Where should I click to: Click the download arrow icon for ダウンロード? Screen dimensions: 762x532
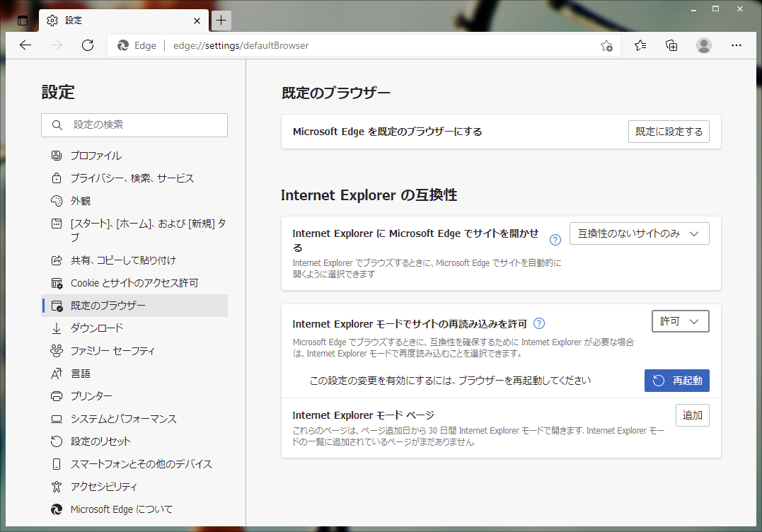point(57,328)
